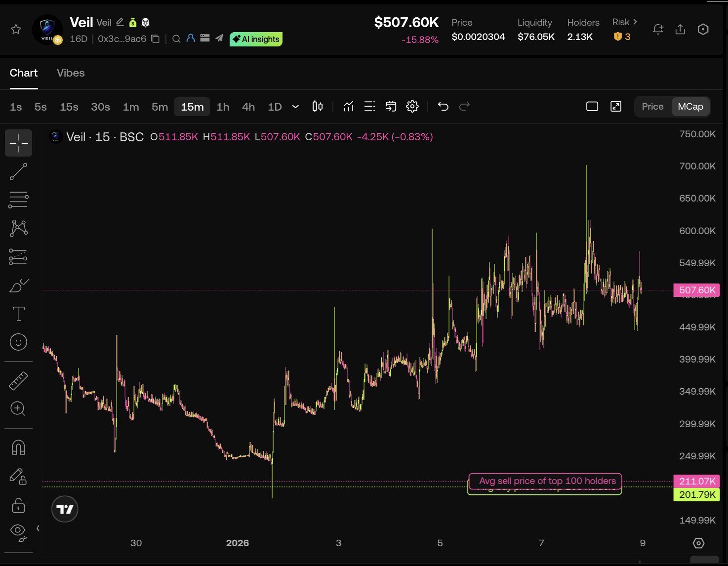Switch to the Vibes tab
Screen dimensions: 728x566
coord(71,73)
